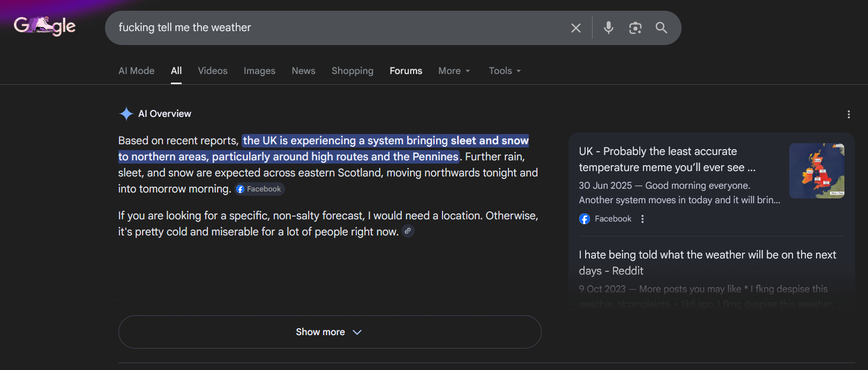This screenshot has width=868, height=370.
Task: Open Facebook source chip in overview
Action: (259, 189)
